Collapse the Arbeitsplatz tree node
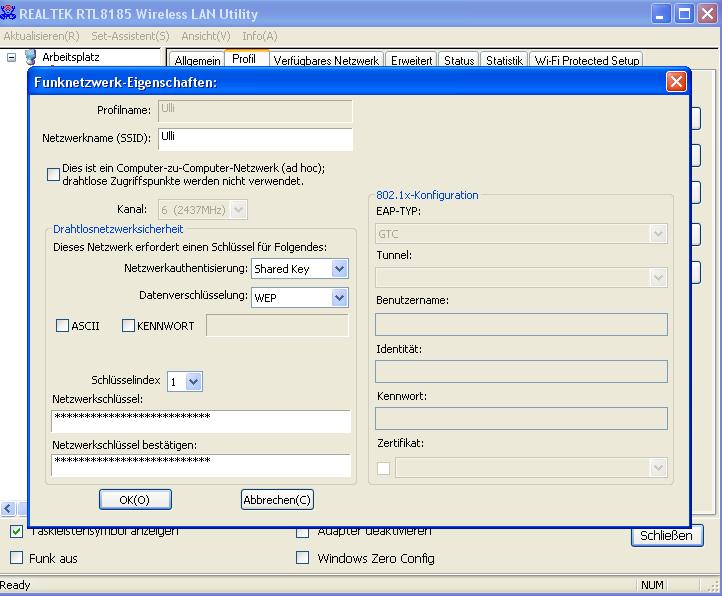722x596 pixels. (x=12, y=58)
